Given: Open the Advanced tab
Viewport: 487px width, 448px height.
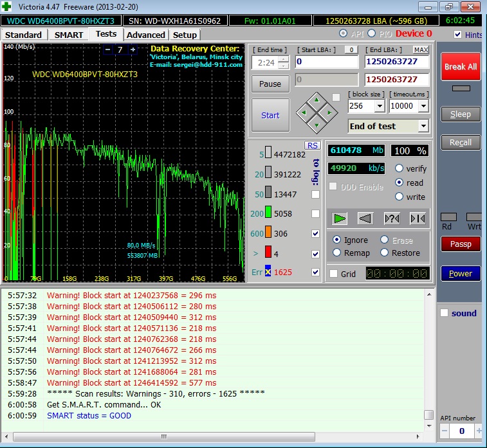Looking at the screenshot, I should pyautogui.click(x=146, y=35).
